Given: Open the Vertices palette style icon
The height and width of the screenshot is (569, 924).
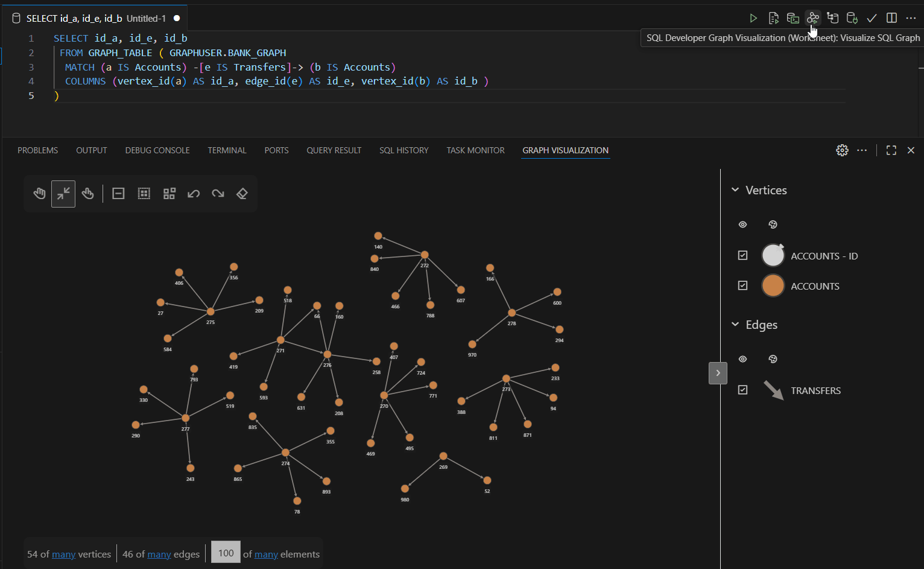Looking at the screenshot, I should (773, 224).
